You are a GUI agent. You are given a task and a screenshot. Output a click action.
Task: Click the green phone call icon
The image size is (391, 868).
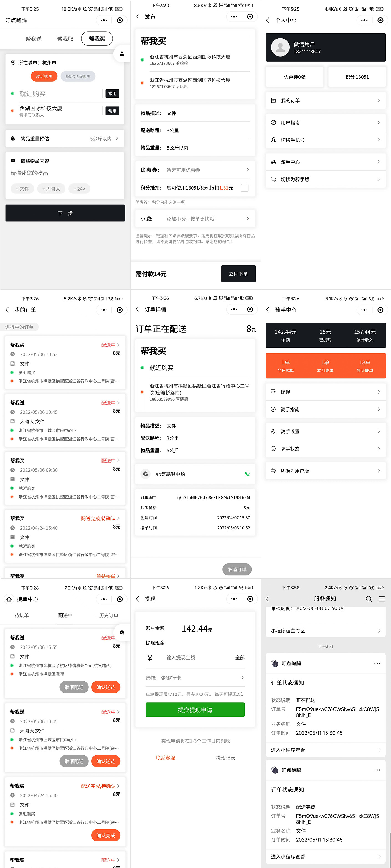(x=247, y=474)
